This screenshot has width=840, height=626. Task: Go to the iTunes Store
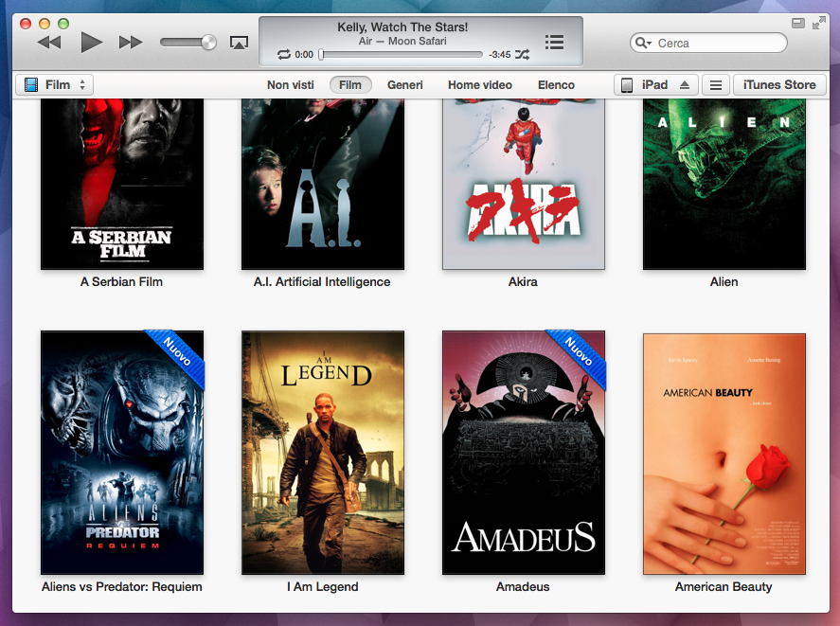pos(779,84)
